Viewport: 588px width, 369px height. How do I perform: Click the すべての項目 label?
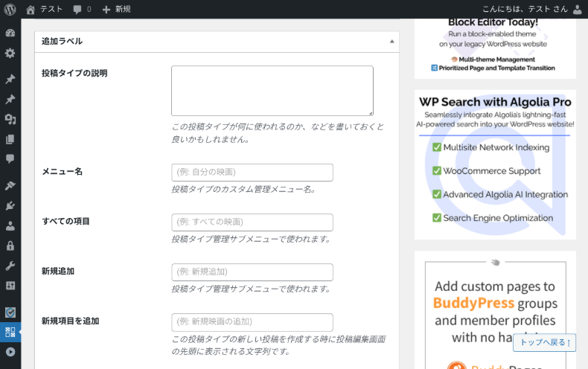(65, 221)
